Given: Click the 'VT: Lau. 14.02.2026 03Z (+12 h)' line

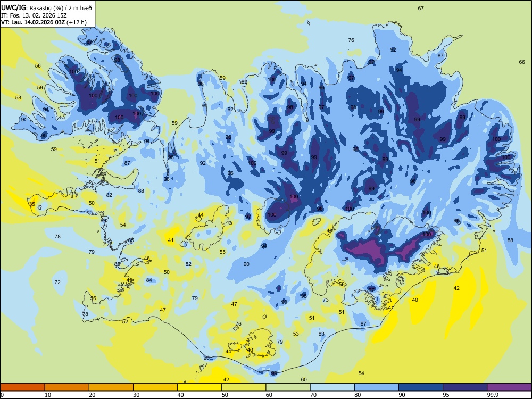Looking at the screenshot, I should point(44,22).
